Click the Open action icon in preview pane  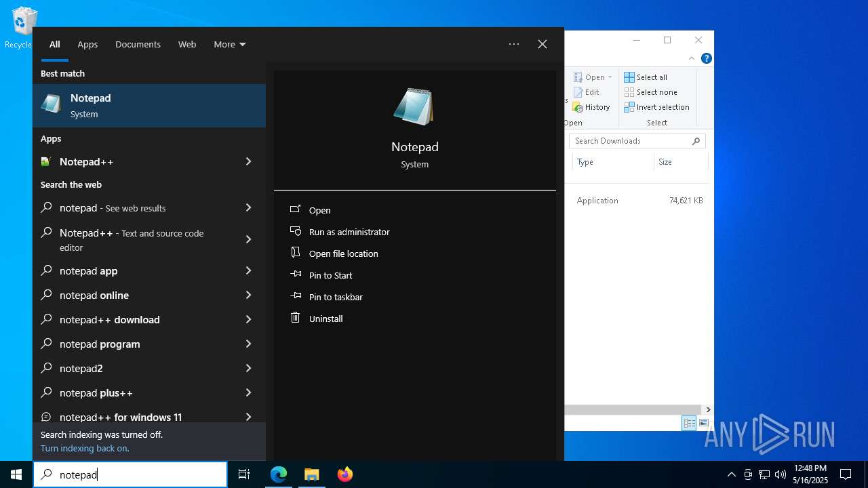(x=295, y=210)
